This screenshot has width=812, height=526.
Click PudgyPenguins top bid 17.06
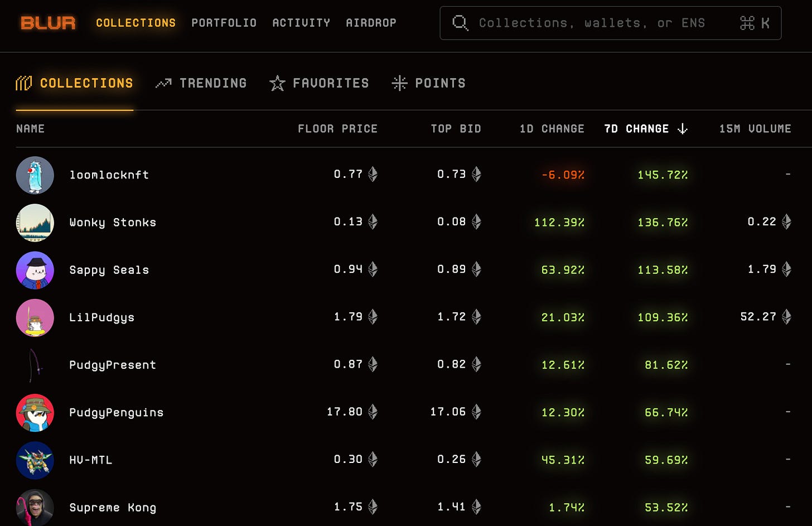[x=448, y=412]
